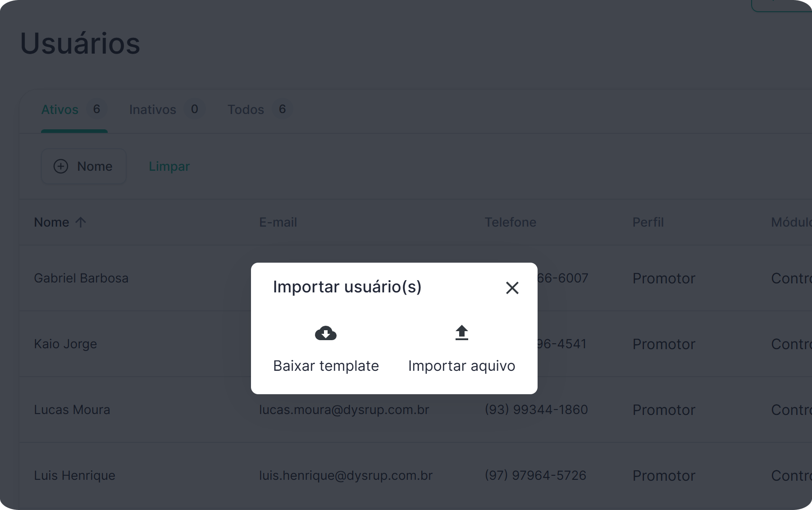Click the Inativos count badge 0
Image resolution: width=812 pixels, height=510 pixels.
[x=195, y=109]
